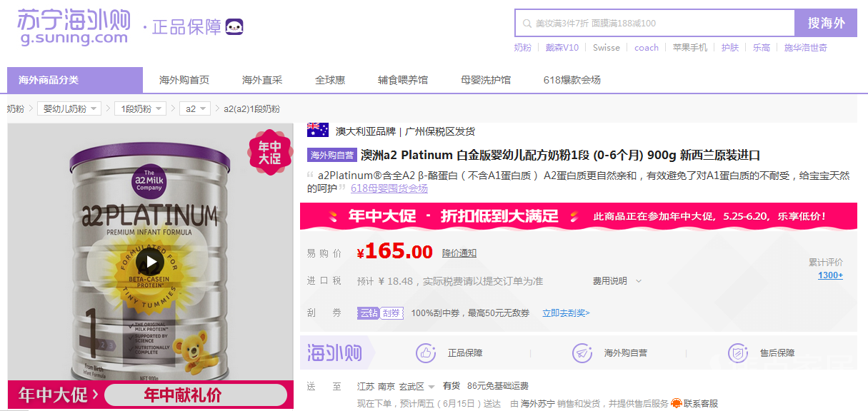Expand the a2 brand breadcrumb dropdown
Image resolution: width=868 pixels, height=411 pixels.
coord(194,108)
